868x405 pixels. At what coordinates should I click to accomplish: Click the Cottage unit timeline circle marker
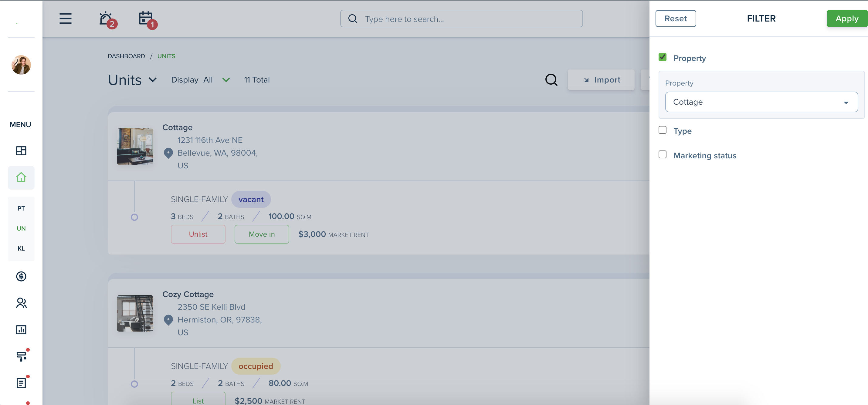(x=134, y=217)
